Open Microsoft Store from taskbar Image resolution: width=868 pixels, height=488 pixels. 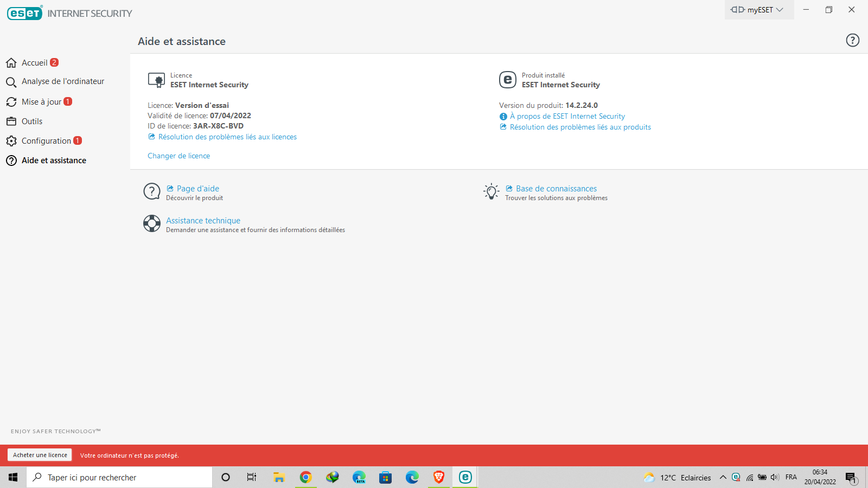point(386,477)
